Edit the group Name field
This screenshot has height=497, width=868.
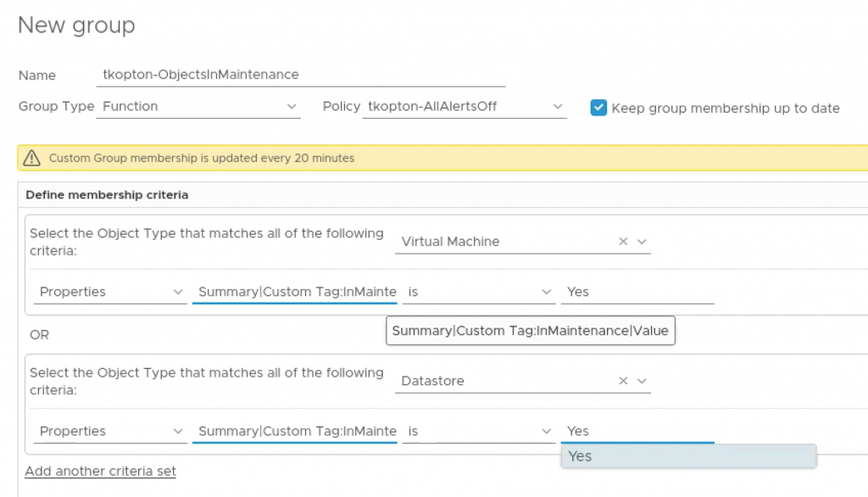pos(301,75)
